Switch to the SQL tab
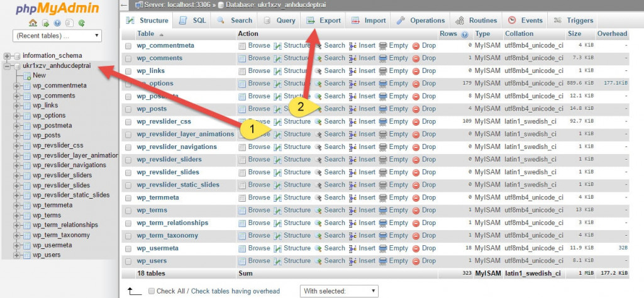The width and height of the screenshot is (644, 298). [x=192, y=21]
